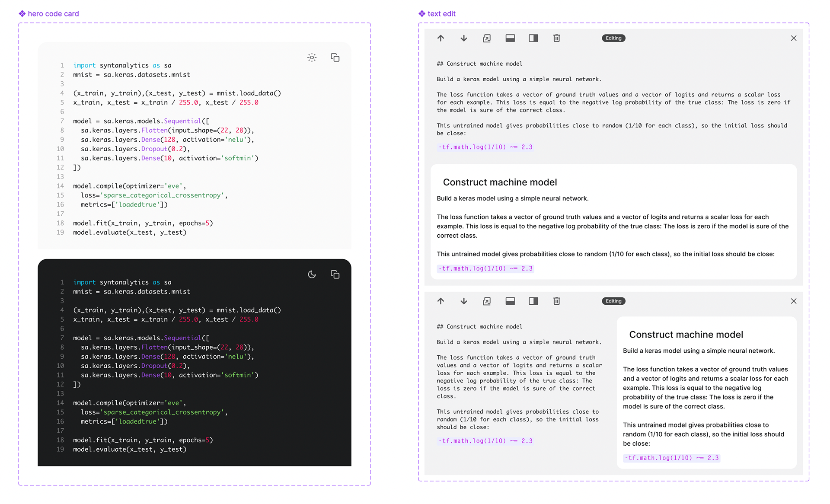
Task: Move top text cell down with arrow
Action: 464,38
